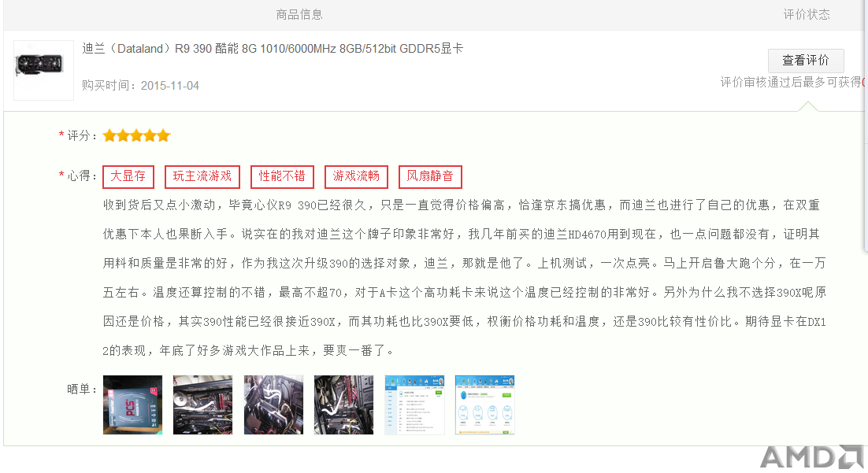
Task: Open the fourth 晒单 photo of the case
Action: point(343,405)
